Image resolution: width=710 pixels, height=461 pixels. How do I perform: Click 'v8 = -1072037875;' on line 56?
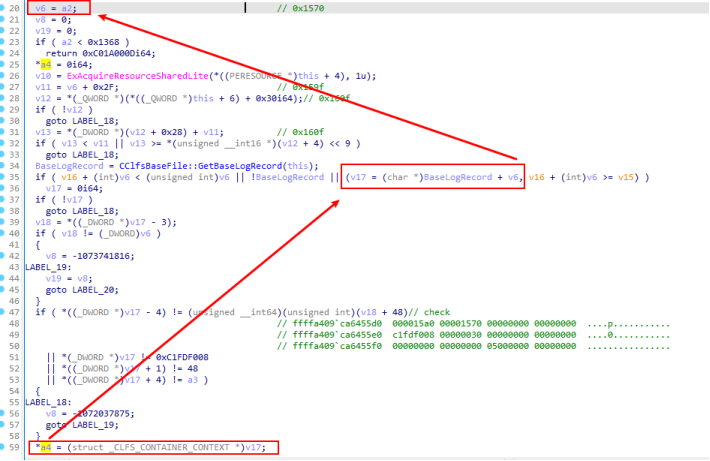point(90,413)
